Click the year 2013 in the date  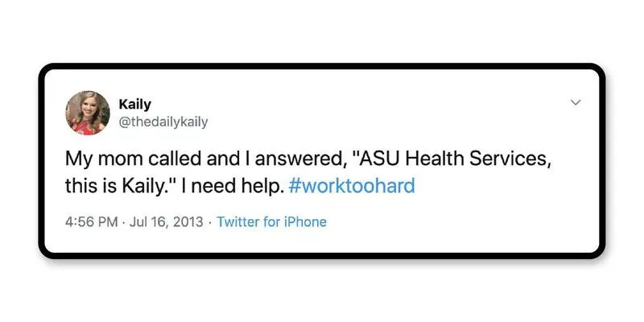[188, 221]
